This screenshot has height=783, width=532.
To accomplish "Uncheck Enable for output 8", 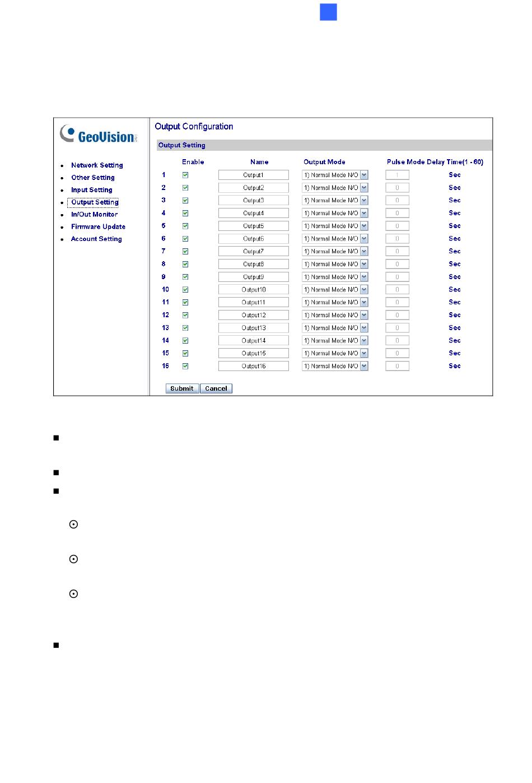I will coord(185,265).
